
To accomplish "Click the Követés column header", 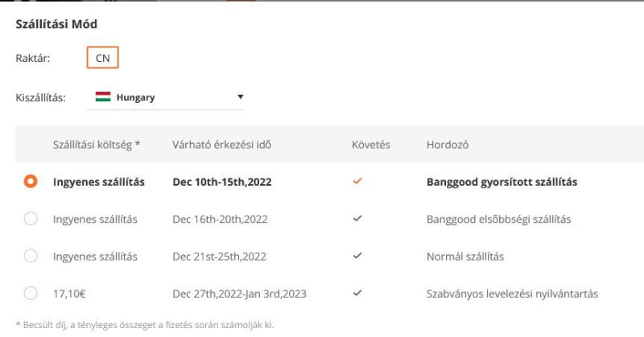I will [371, 145].
